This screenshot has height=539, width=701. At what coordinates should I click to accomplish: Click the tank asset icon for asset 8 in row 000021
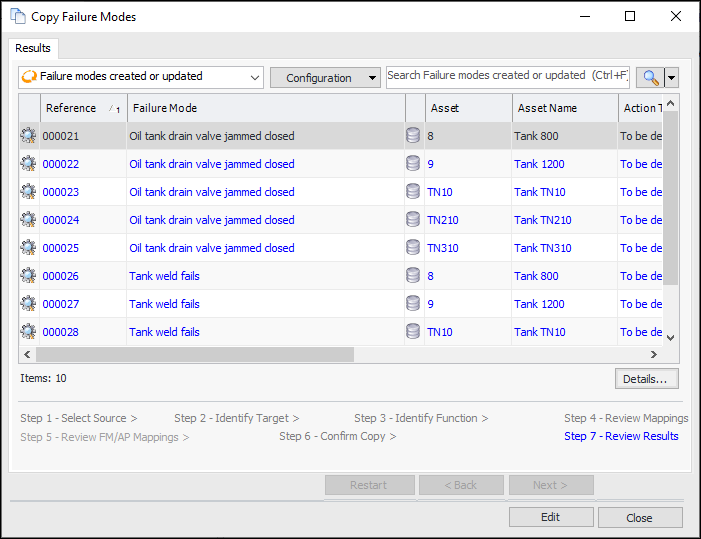tap(413, 136)
